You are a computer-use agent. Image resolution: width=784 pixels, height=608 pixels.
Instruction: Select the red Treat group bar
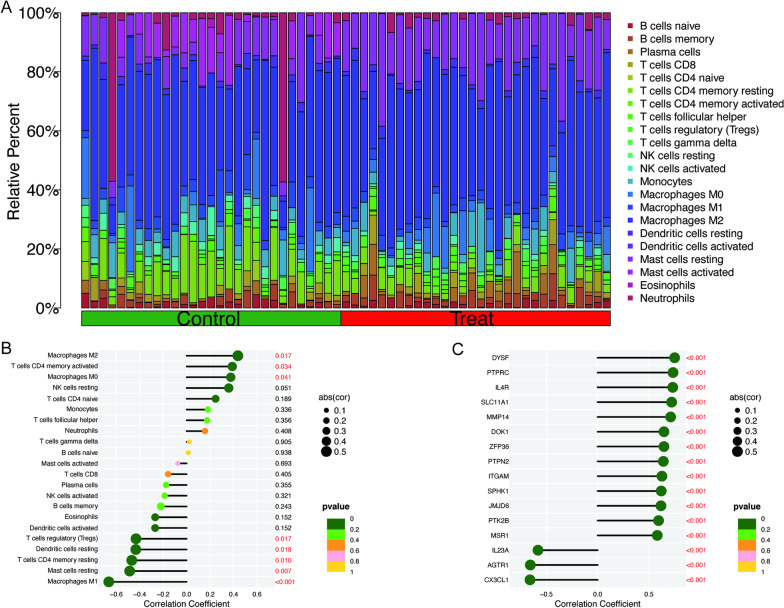[475, 319]
